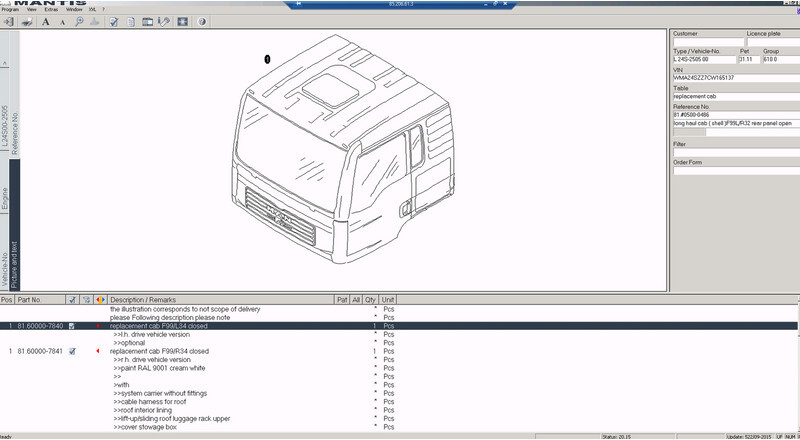This screenshot has width=800, height=440.
Task: Click the Order Form input field
Action: 736,170
